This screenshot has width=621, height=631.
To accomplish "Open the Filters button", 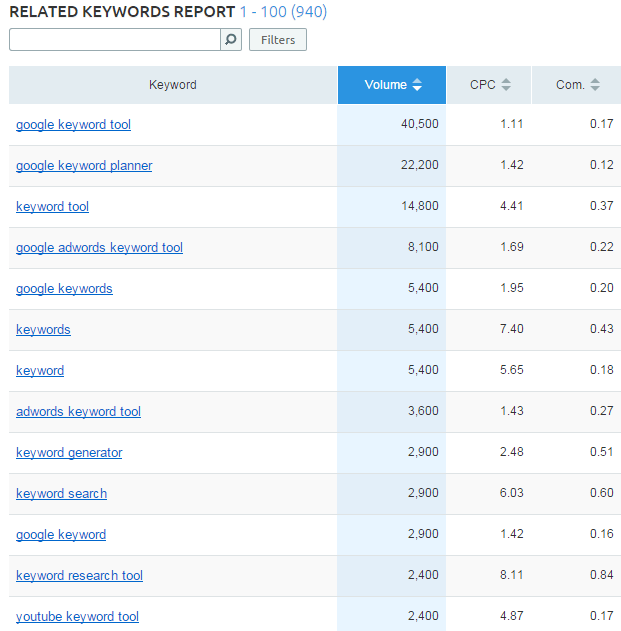I will coord(278,39).
